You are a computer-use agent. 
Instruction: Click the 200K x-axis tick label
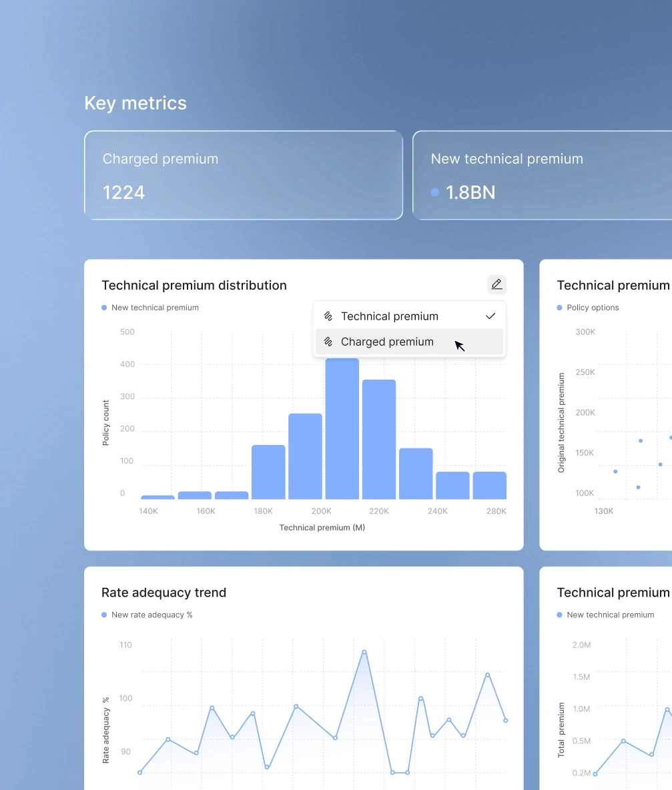(322, 511)
